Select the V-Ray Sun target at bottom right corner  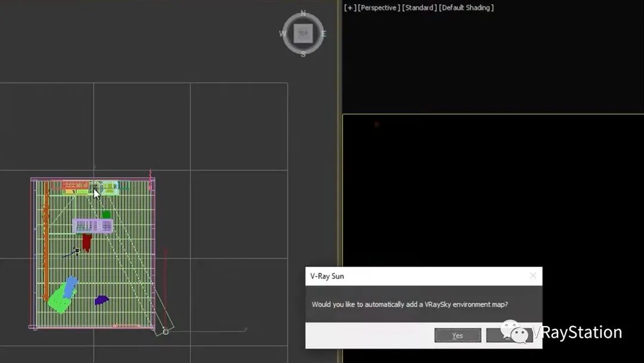tap(166, 331)
